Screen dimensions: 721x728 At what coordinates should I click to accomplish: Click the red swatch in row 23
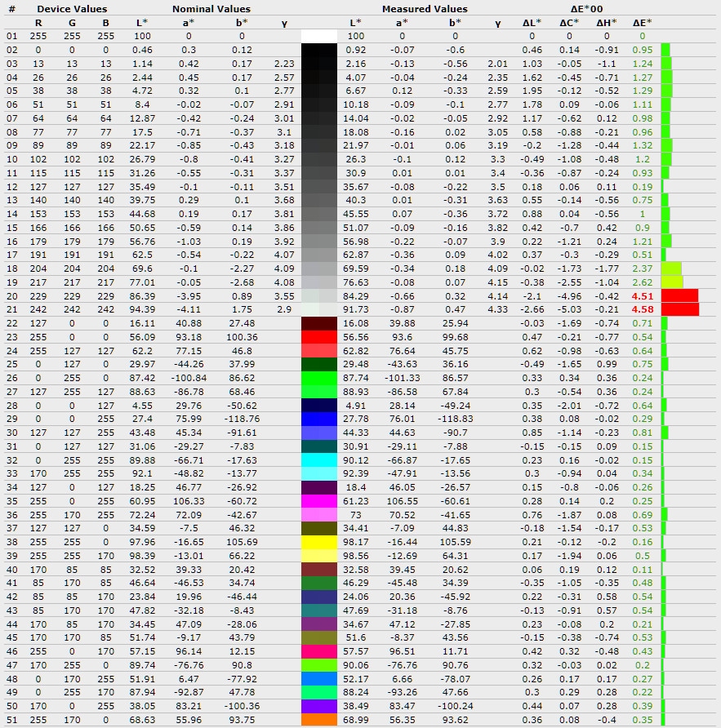(x=319, y=336)
